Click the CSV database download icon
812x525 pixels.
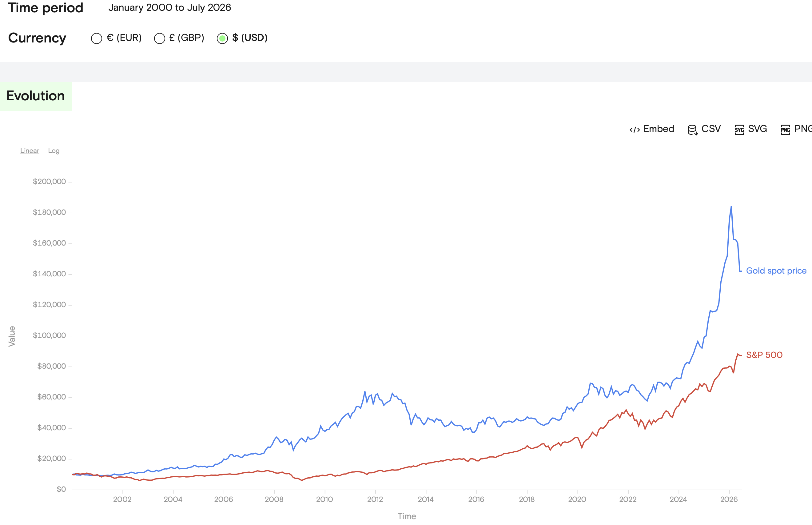[693, 130]
